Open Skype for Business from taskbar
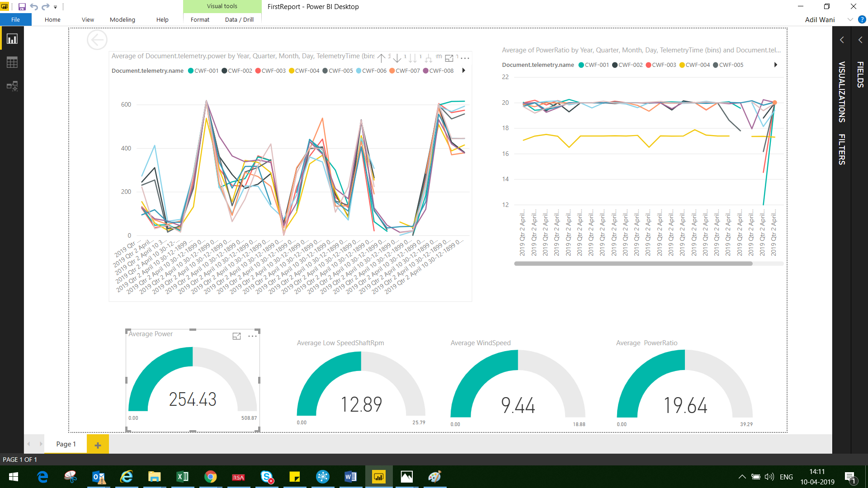This screenshot has height=488, width=868. coord(267,477)
